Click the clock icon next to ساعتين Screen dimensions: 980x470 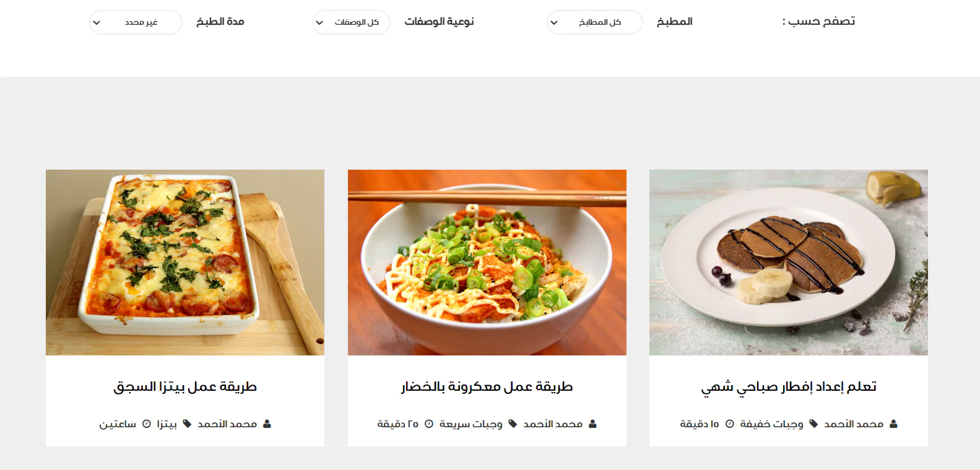[147, 424]
